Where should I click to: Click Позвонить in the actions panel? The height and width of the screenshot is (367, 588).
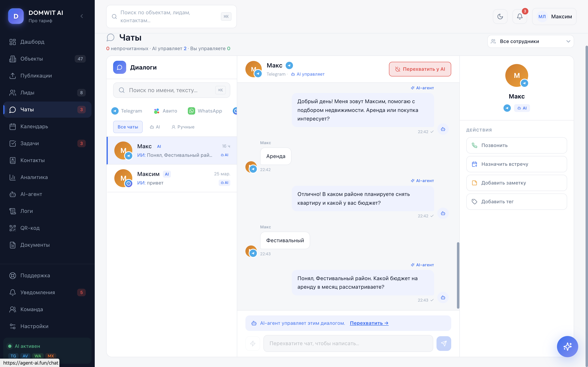coord(516,145)
